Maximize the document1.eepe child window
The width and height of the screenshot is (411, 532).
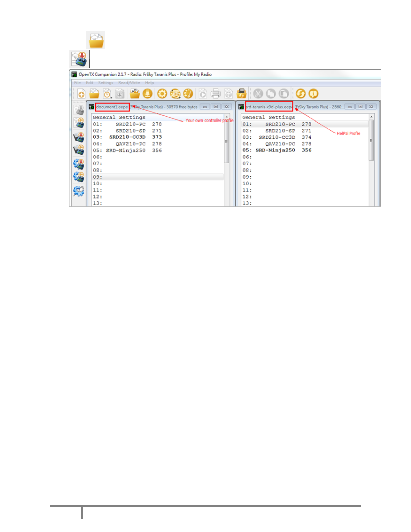click(x=216, y=107)
